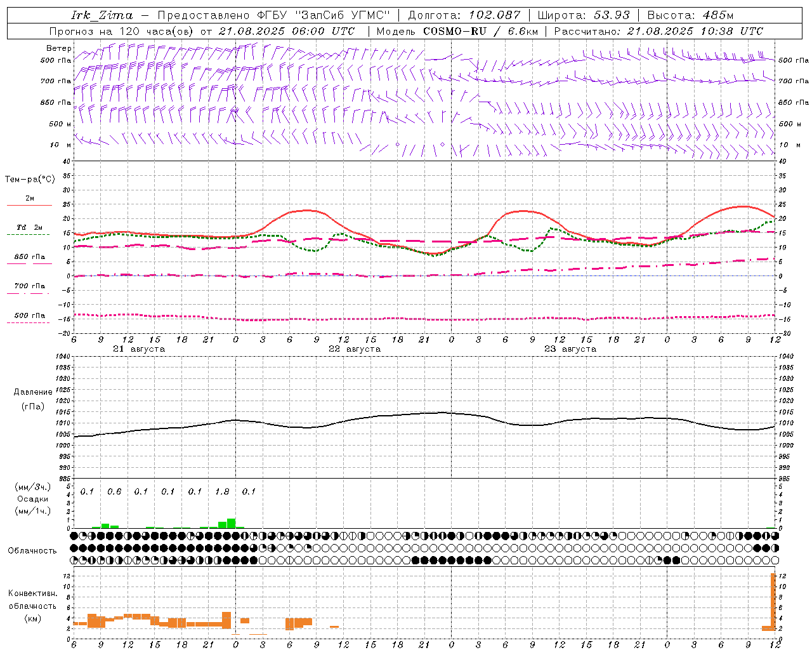Image resolution: width=812 pixels, height=650 pixels.
Task: Click the "500 м" wind level label on left
Action: click(61, 124)
